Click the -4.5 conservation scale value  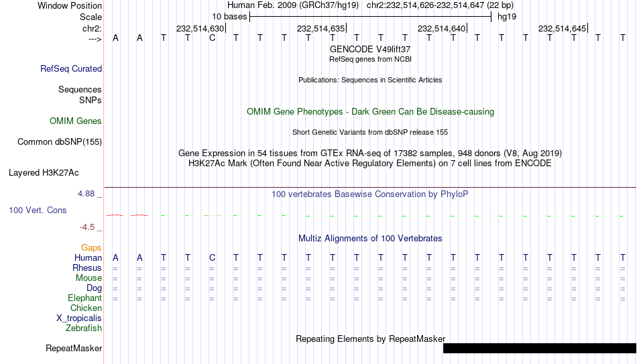[x=87, y=227]
